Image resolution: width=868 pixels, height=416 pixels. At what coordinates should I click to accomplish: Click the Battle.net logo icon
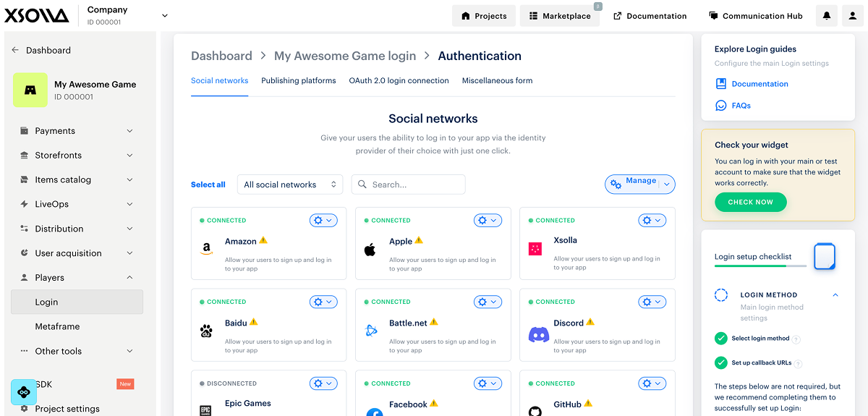click(x=371, y=331)
